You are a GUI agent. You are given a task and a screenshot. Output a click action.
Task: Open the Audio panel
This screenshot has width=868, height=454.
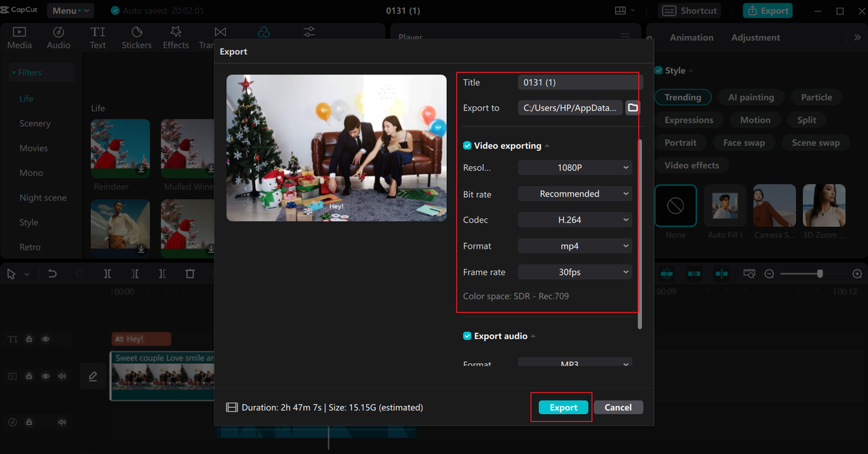(58, 38)
